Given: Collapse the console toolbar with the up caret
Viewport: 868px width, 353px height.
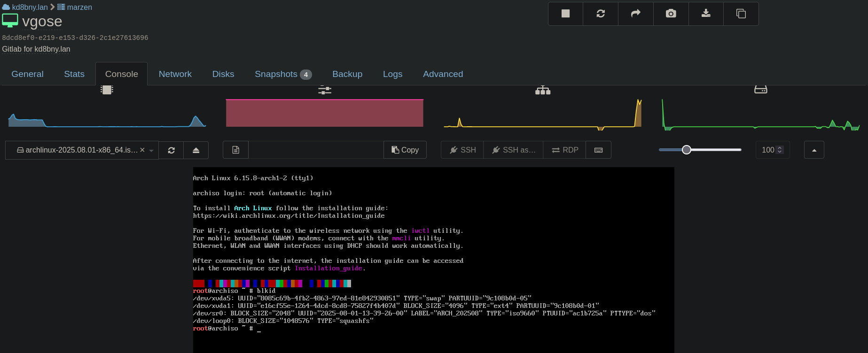Looking at the screenshot, I should coord(814,150).
